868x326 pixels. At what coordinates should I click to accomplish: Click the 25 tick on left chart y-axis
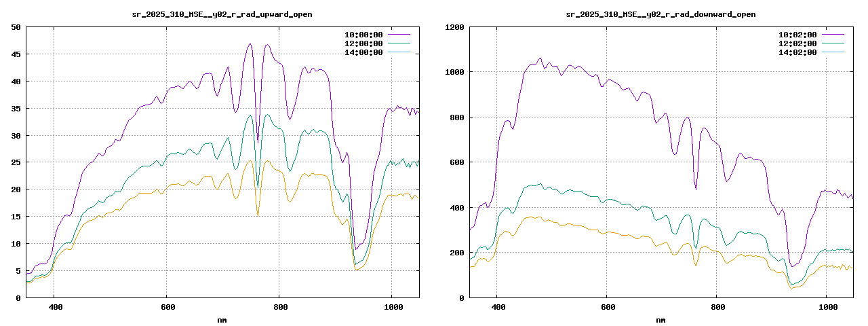[x=15, y=162]
